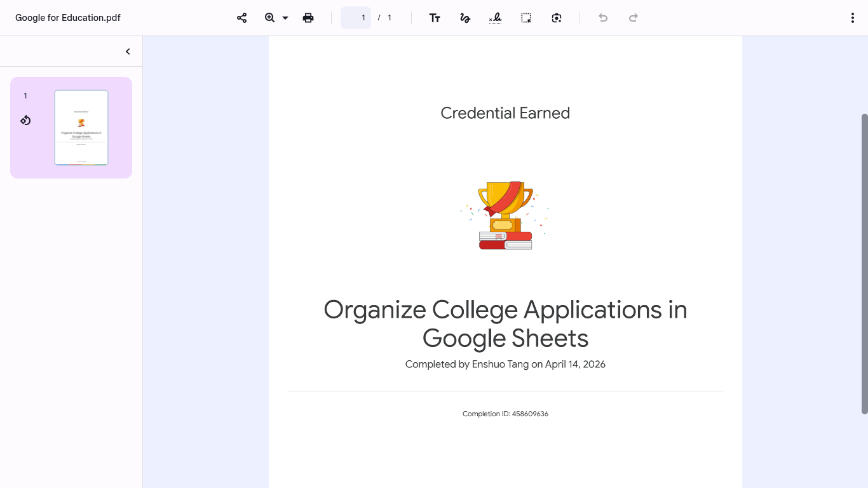Rotate page 1 using rotate icon
The width and height of the screenshot is (868, 488).
coord(25,120)
